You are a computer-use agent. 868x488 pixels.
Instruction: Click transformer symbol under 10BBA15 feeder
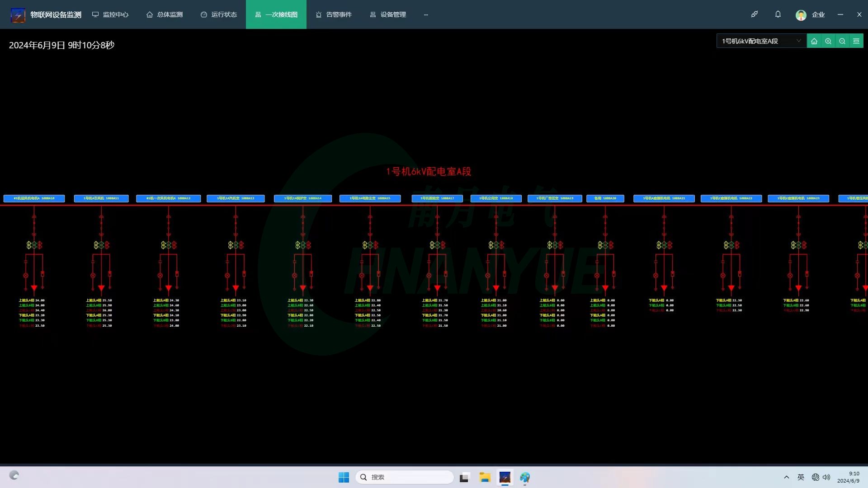pos(370,245)
